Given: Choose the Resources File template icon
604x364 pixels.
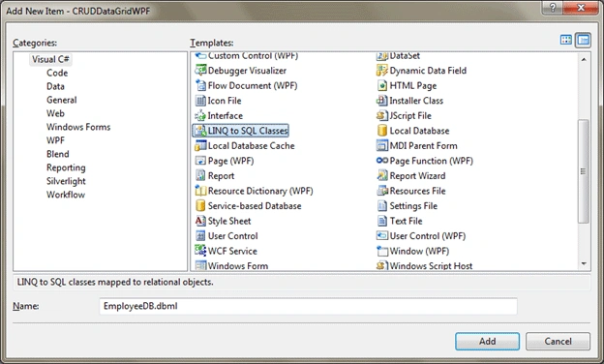Looking at the screenshot, I should click(x=381, y=191).
